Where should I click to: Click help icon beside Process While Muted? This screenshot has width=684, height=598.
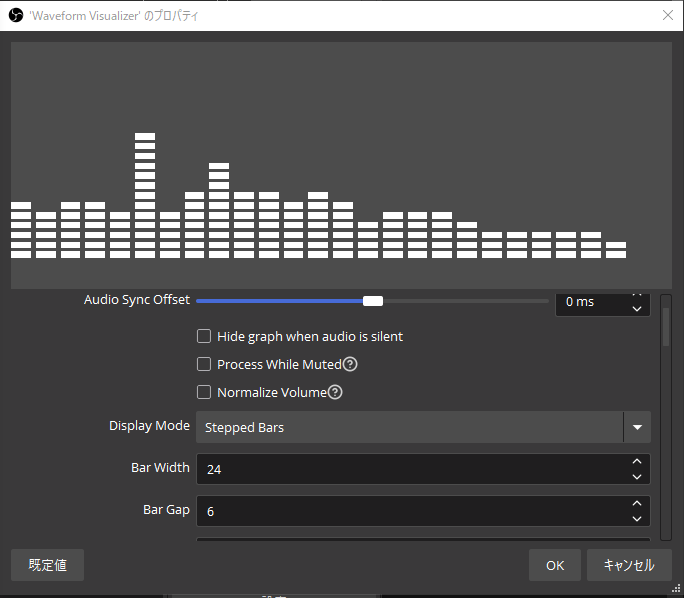click(351, 365)
